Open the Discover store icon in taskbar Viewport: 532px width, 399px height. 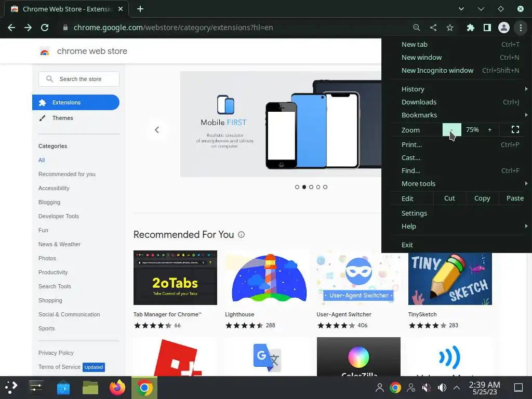point(63,388)
